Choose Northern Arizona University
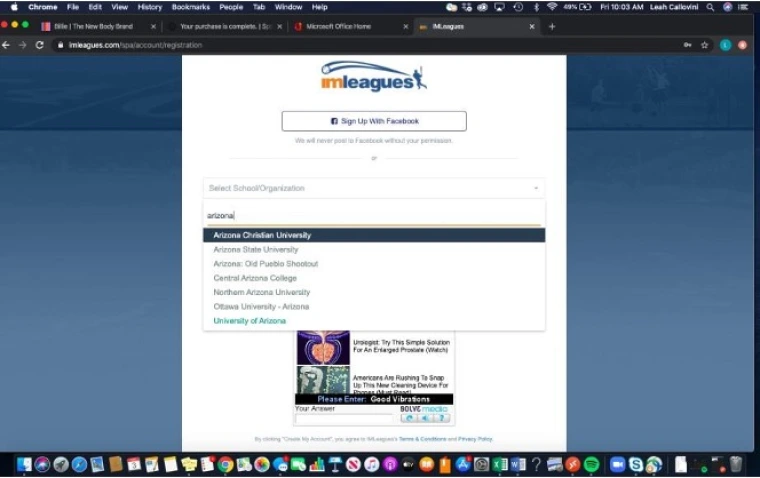The image size is (760, 478). pyautogui.click(x=374, y=292)
